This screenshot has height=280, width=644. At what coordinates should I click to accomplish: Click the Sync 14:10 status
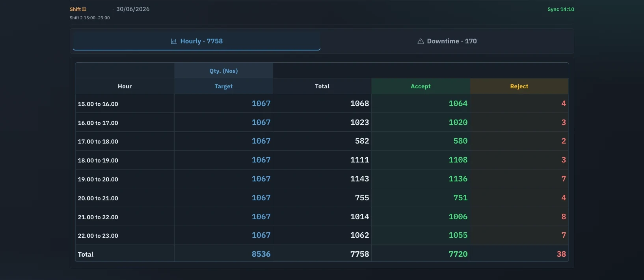click(x=561, y=9)
